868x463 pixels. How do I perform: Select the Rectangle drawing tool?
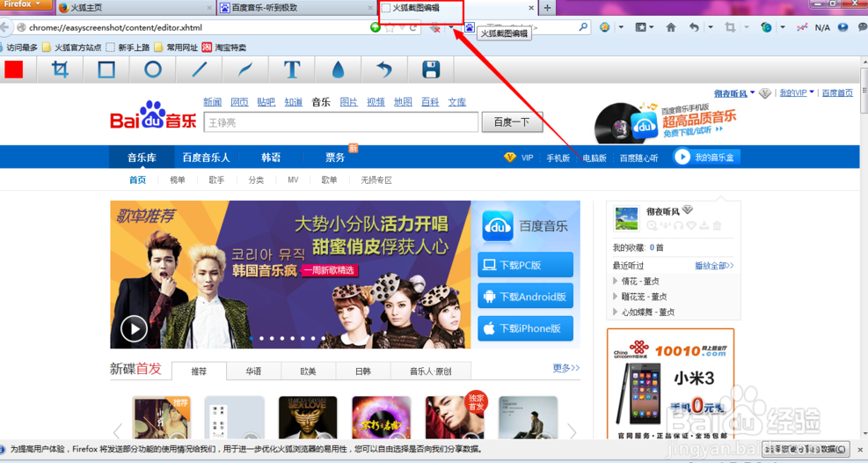pos(106,70)
